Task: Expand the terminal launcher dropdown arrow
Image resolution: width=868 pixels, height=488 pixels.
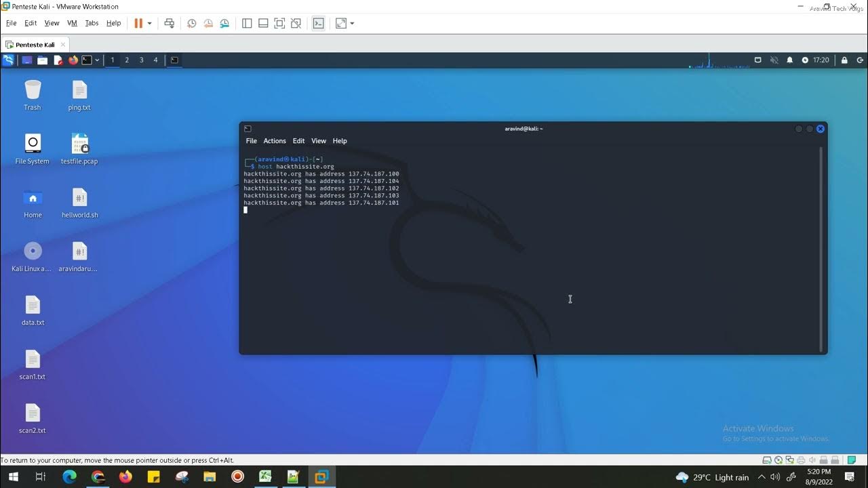Action: (97, 60)
